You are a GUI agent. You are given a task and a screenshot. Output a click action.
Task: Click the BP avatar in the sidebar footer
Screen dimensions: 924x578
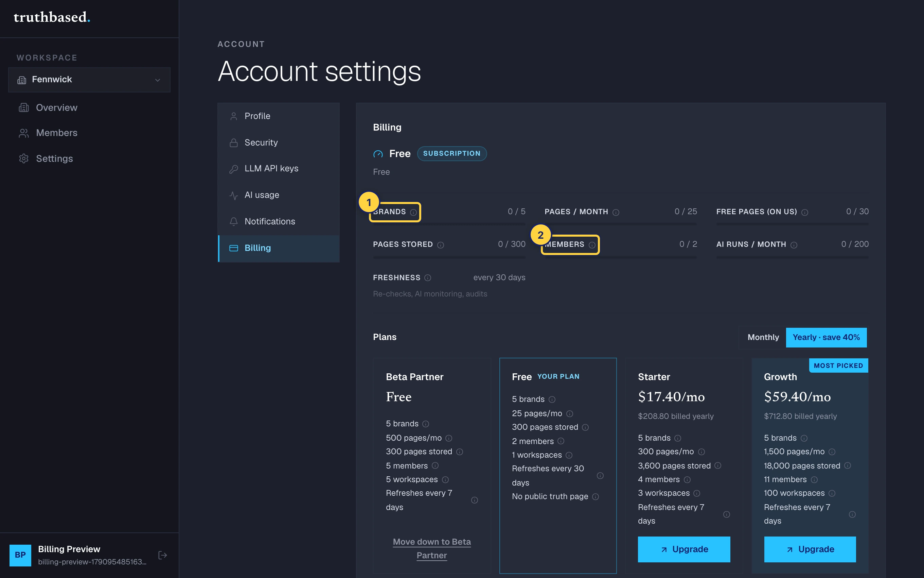click(20, 555)
